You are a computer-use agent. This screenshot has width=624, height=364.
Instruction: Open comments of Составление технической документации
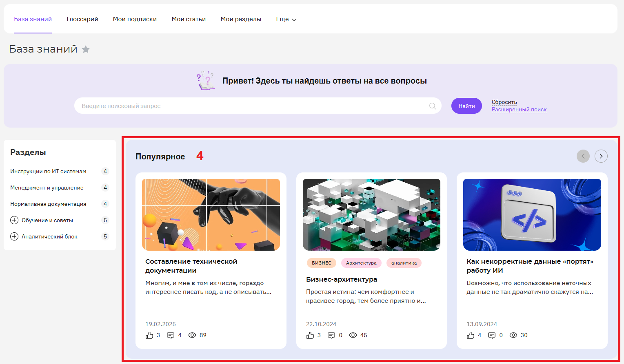[171, 335]
